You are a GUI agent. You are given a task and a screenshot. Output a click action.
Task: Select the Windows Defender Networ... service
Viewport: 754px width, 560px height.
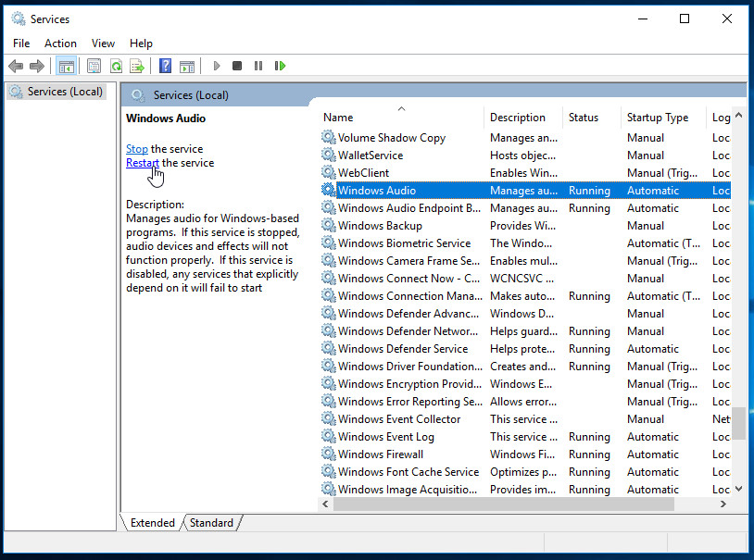pos(525,330)
